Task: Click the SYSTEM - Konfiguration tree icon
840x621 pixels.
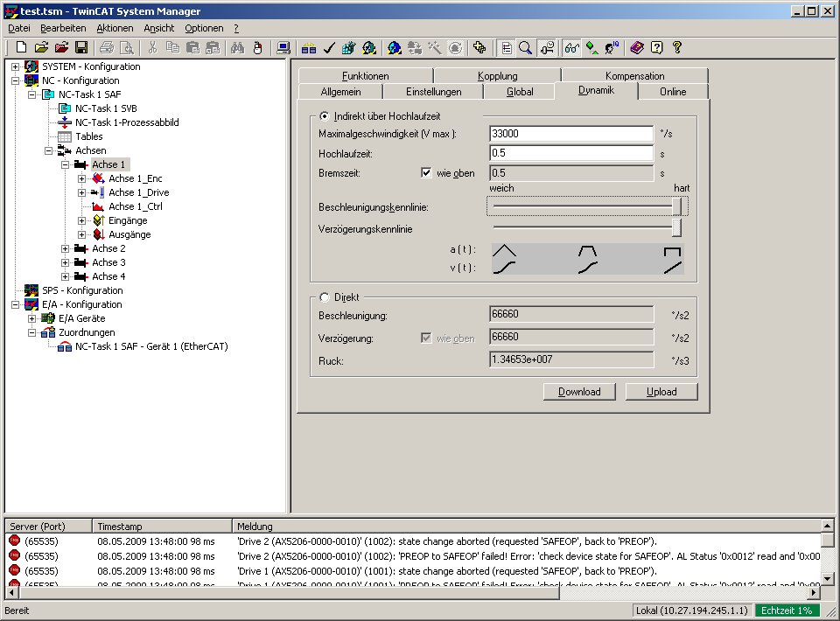Action: click(31, 66)
